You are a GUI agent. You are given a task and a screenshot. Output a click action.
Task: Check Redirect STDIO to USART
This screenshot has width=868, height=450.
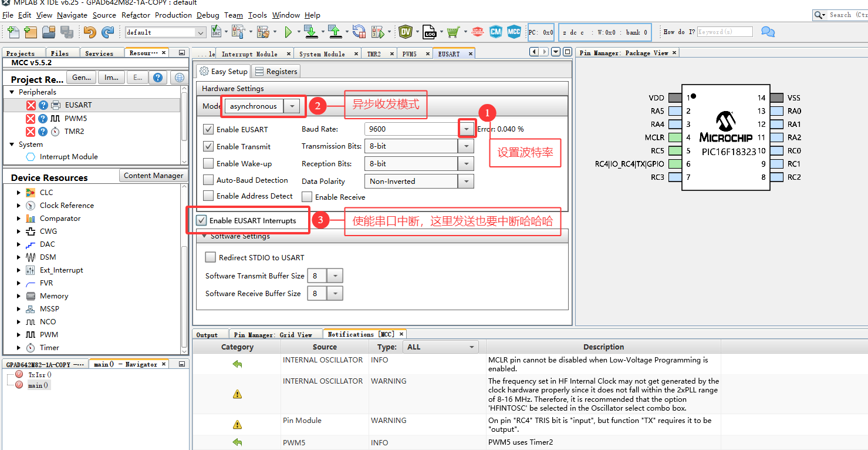211,257
